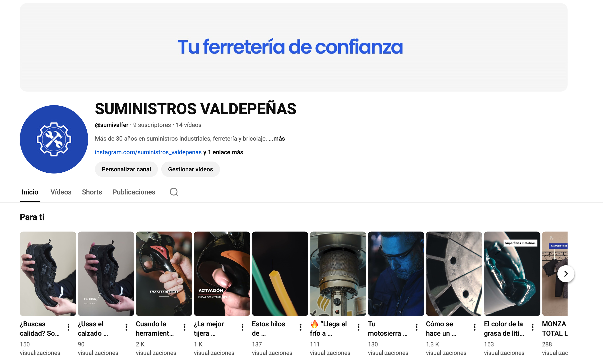The height and width of the screenshot is (364, 603).
Task: Open options menu for 'El color de la grasa' short
Action: 532,327
